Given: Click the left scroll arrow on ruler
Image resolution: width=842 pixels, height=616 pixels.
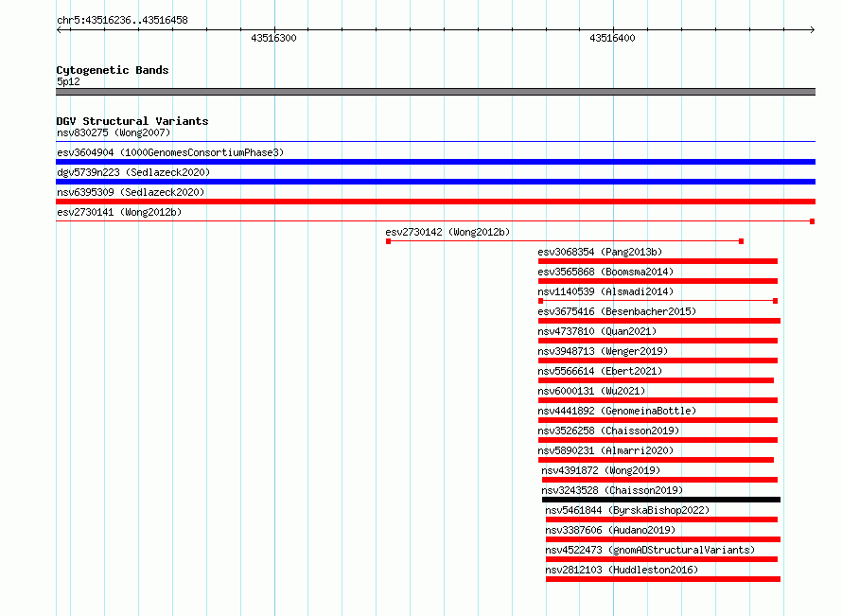Looking at the screenshot, I should coord(59,29).
